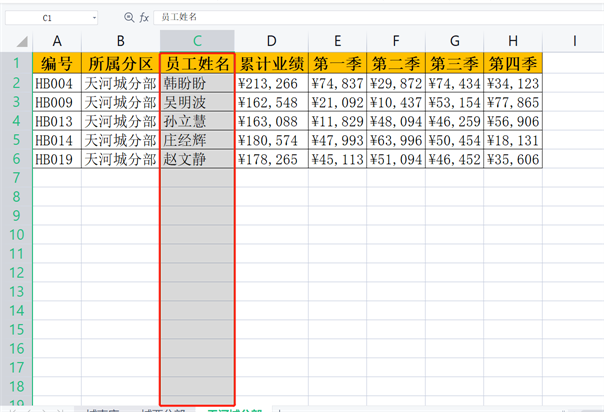Image resolution: width=604 pixels, height=412 pixels.
Task: Select the cell containing HB009
Action: pyautogui.click(x=57, y=102)
